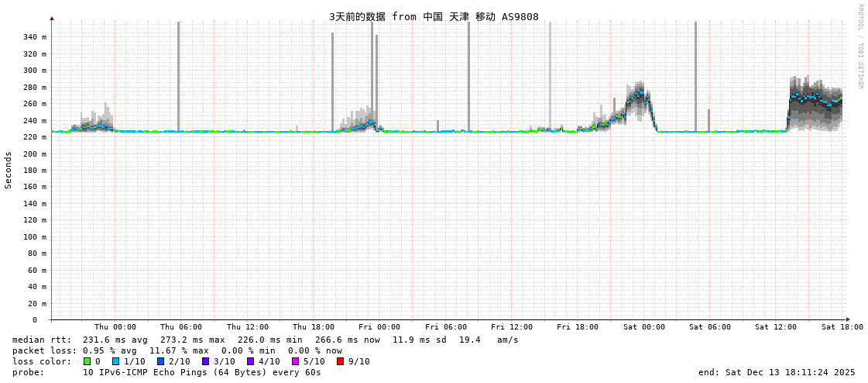868x383 pixels.
Task: Click the RRDTOOL / TOBI OETIKER watermark
Action: coord(860,47)
